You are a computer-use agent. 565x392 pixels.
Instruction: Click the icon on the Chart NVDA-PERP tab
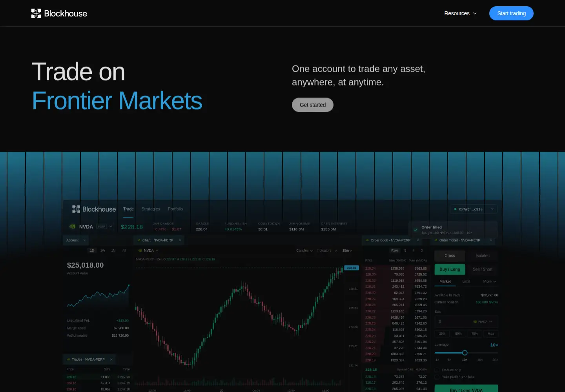[139, 240]
